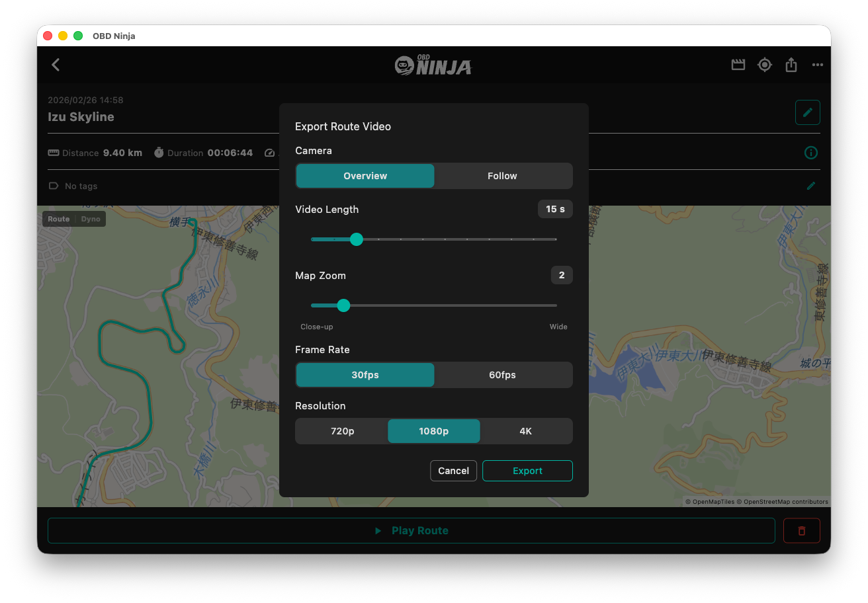Viewport: 868px width, 603px height.
Task: Show route info with the info icon
Action: pyautogui.click(x=811, y=153)
